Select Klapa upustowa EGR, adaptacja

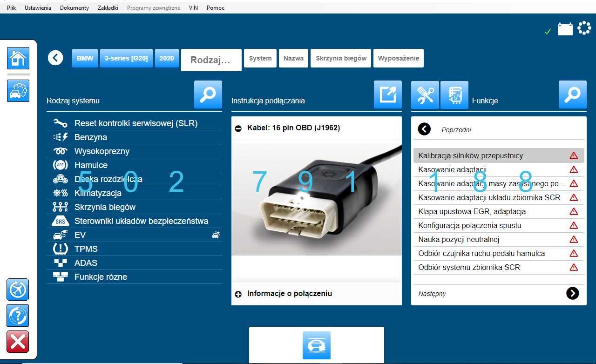499,211
